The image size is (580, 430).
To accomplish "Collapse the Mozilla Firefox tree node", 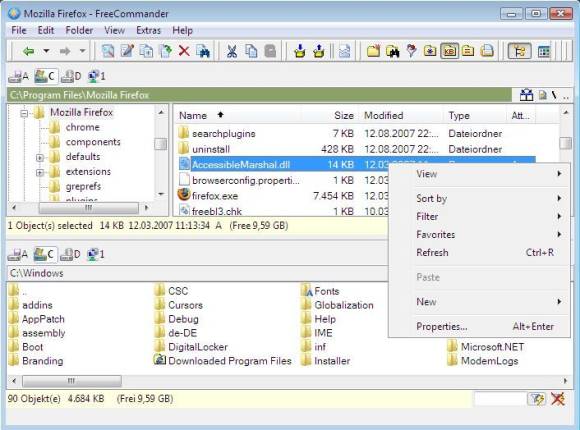I will point(24,113).
